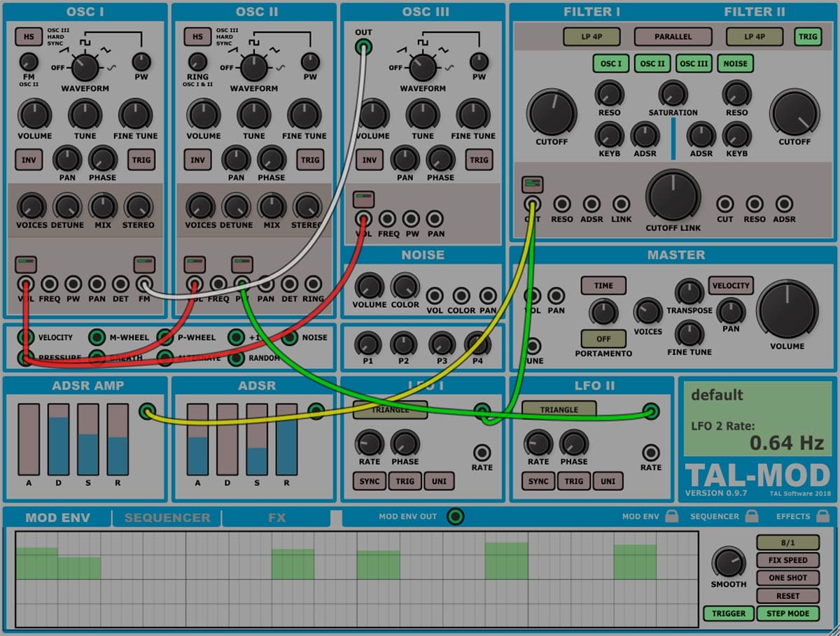Click the VELOCITY modulation source jack
840x636 pixels.
coord(26,337)
